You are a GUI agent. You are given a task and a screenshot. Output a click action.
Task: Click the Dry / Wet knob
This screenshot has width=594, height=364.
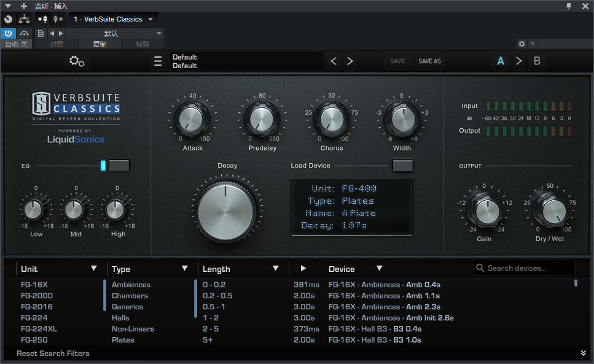point(553,211)
